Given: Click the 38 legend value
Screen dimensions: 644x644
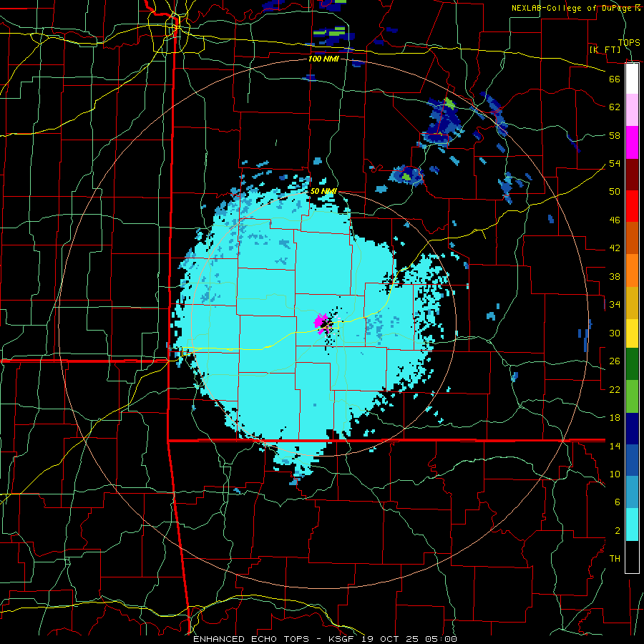Looking at the screenshot, I should pyautogui.click(x=615, y=276).
